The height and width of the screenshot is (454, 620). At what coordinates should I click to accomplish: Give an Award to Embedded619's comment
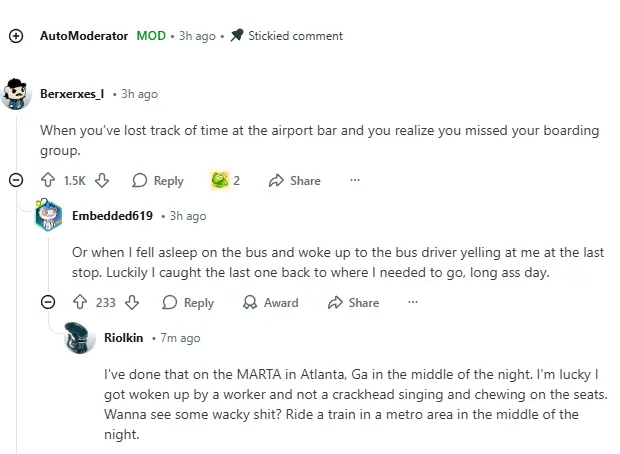tap(271, 303)
